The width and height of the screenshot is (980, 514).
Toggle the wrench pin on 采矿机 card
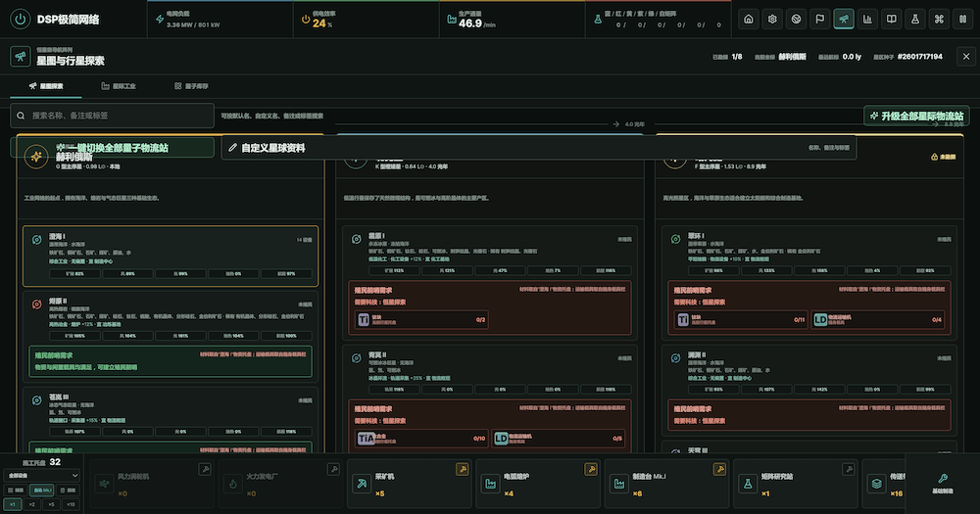(462, 469)
